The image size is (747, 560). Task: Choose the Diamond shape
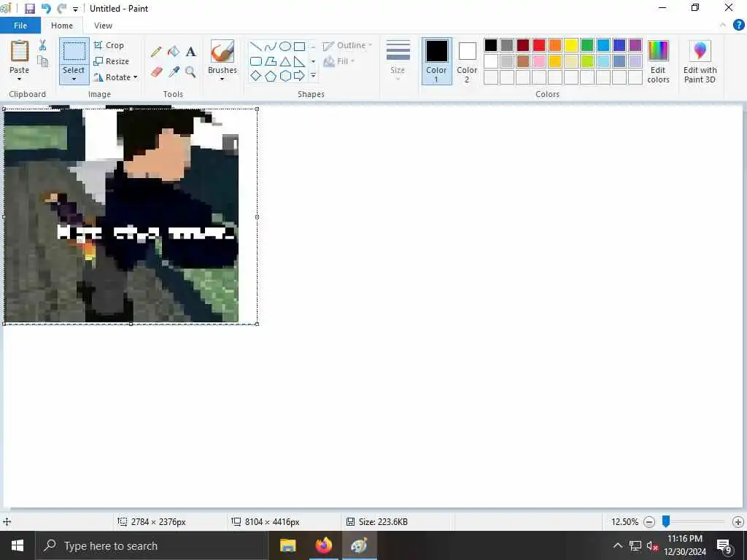point(256,76)
